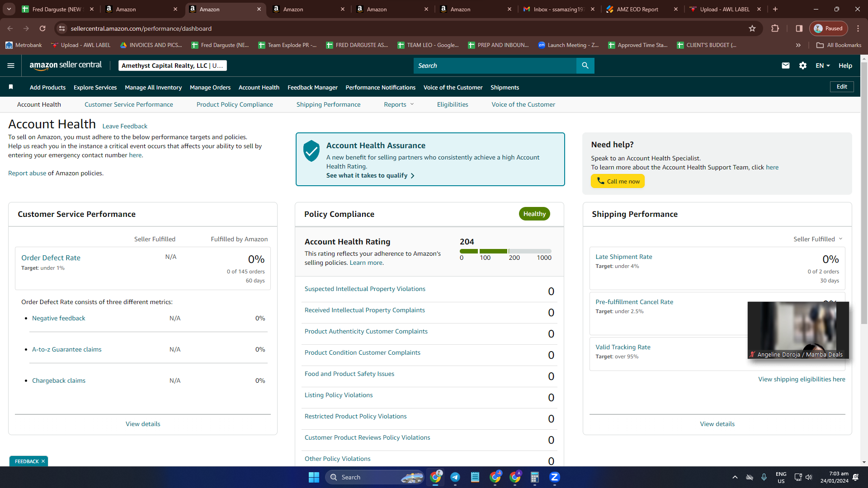Open the Negative feedback metric link

(59, 318)
